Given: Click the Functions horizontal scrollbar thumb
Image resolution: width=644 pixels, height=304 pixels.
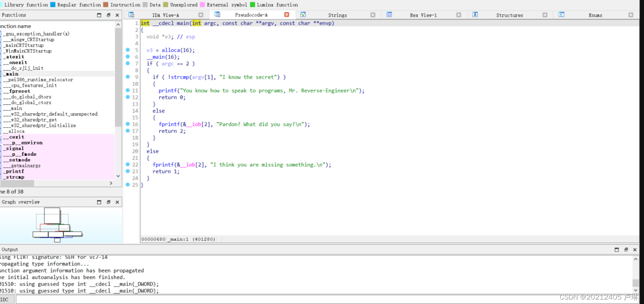Looking at the screenshot, I should tap(17, 183).
